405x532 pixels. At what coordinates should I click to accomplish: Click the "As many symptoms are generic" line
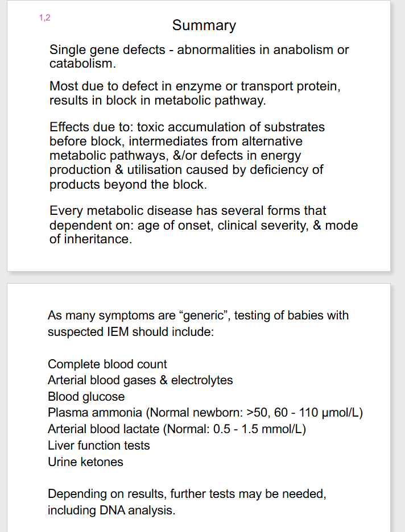pos(198,315)
